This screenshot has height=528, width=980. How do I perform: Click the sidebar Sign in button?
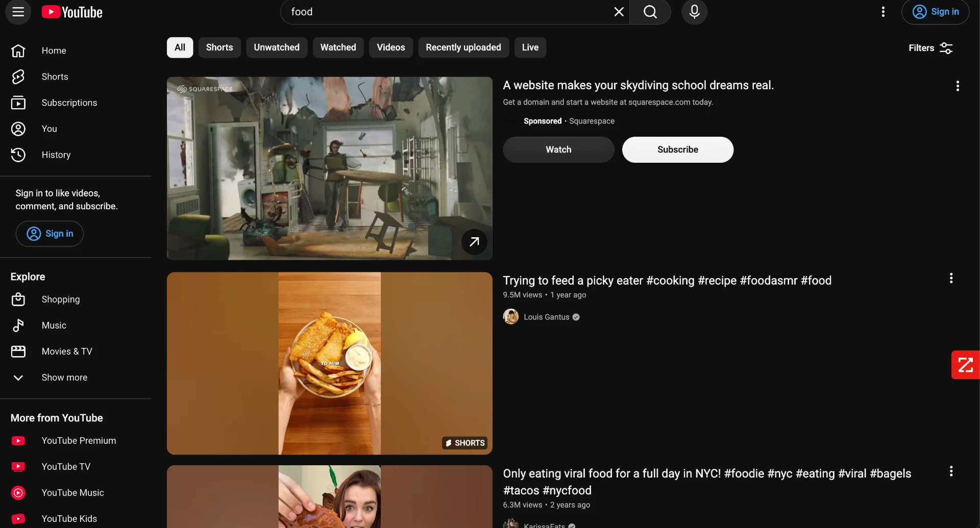(50, 234)
